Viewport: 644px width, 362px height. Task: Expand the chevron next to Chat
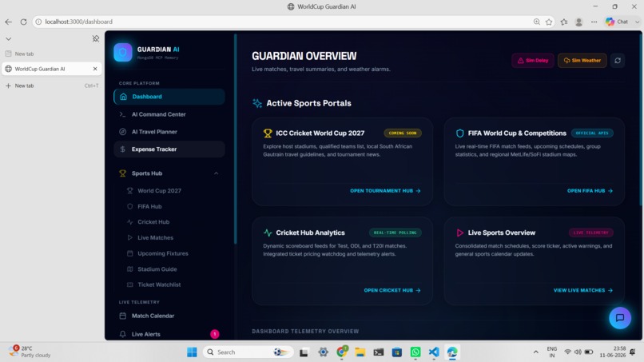click(637, 22)
